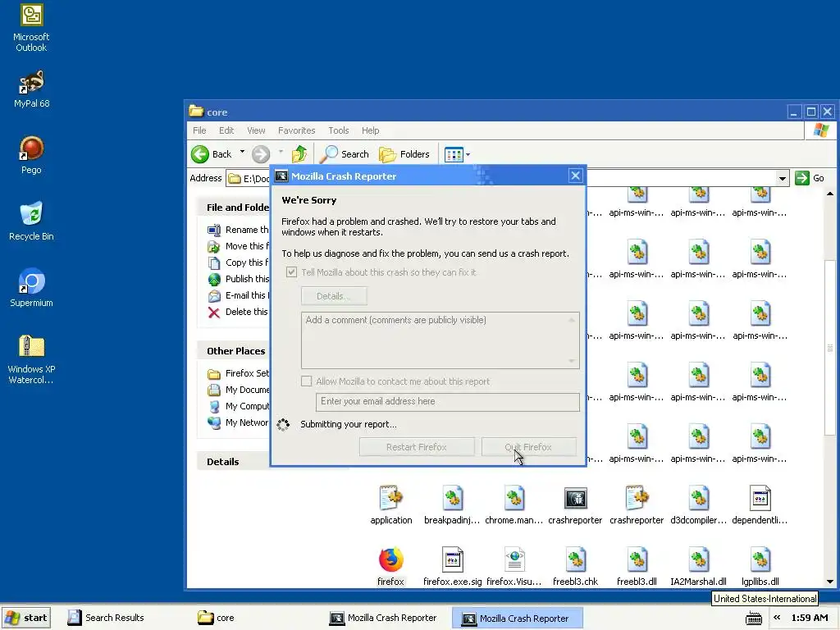Viewport: 840px width, 630px height.
Task: Launch the Supermium browser shortcut
Action: click(31, 288)
